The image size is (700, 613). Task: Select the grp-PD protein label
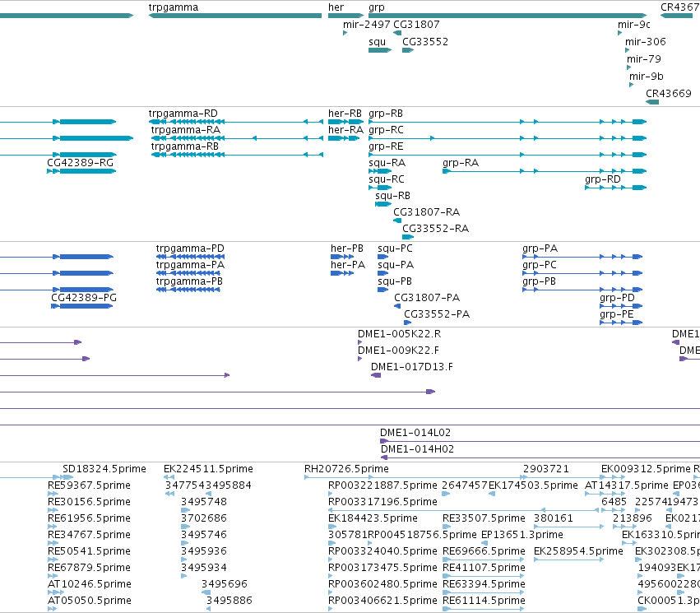pos(617,298)
